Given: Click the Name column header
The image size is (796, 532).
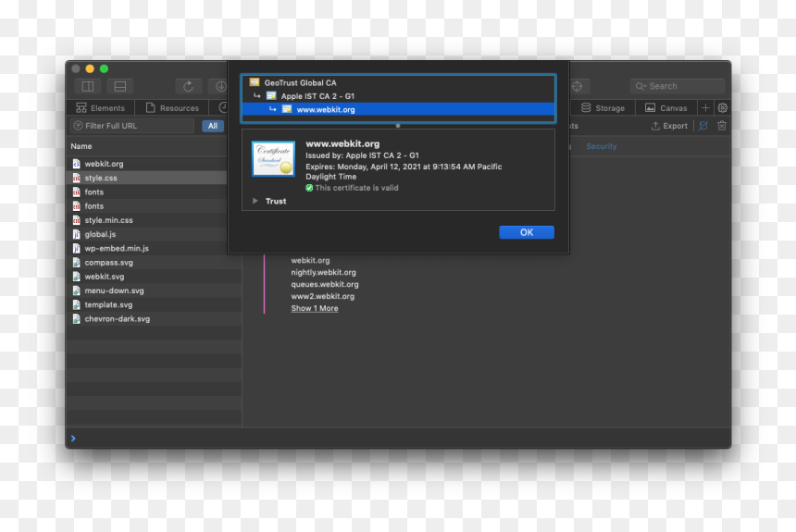Looking at the screenshot, I should tap(81, 146).
